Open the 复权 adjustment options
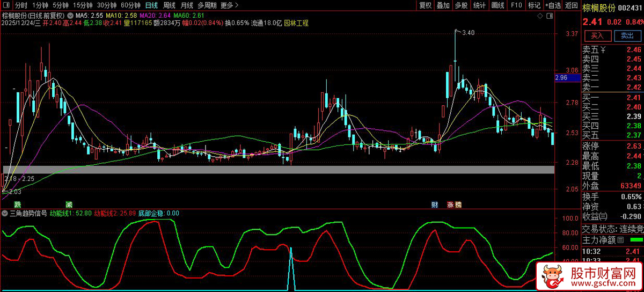The width and height of the screenshot is (644, 292). (426, 5)
